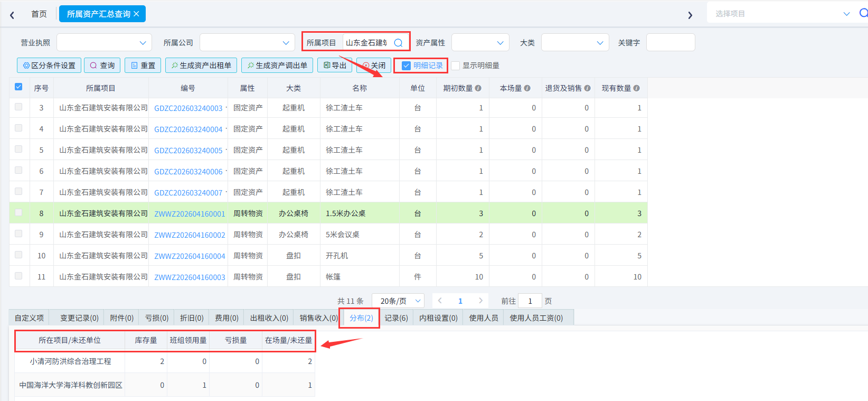This screenshot has width=868, height=401.
Task: Switch to the 首页 tab
Action: (x=39, y=14)
